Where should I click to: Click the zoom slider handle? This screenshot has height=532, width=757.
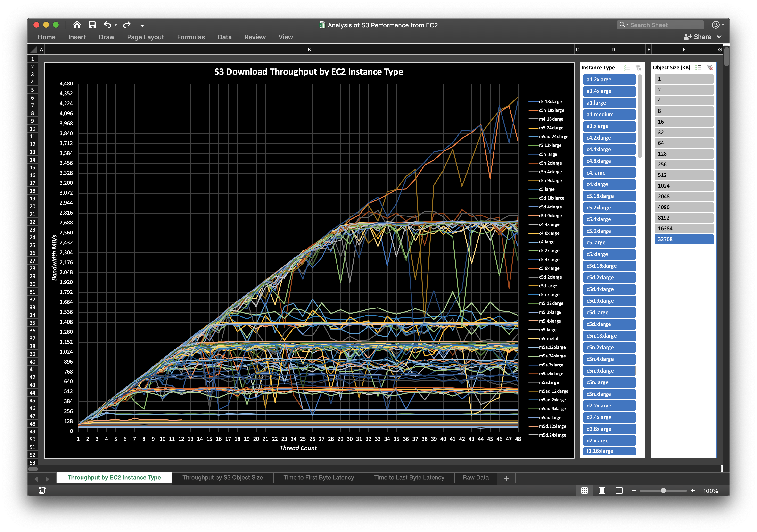pos(663,491)
